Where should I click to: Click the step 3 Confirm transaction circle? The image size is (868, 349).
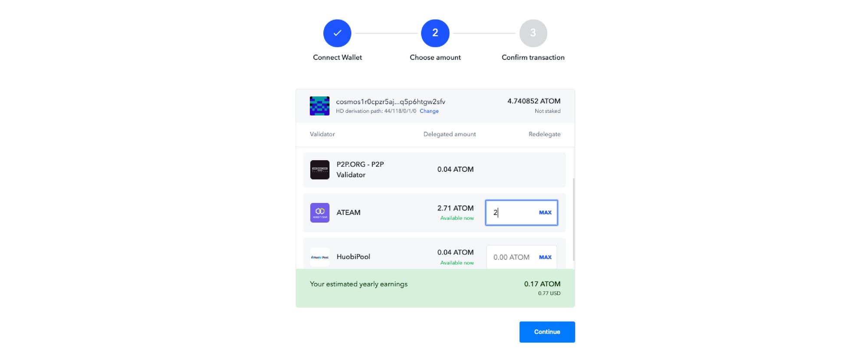coord(533,33)
